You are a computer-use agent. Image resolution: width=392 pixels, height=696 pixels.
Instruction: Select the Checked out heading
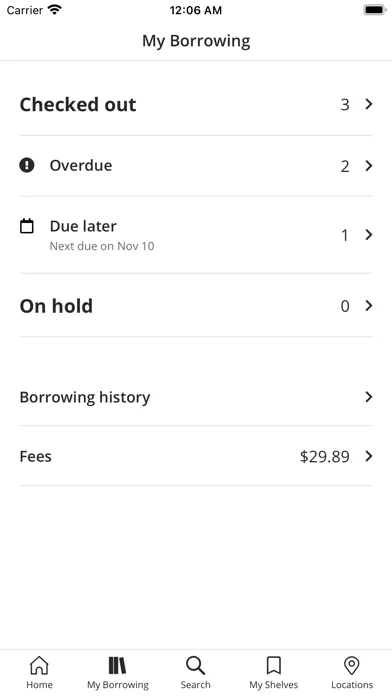tap(78, 104)
